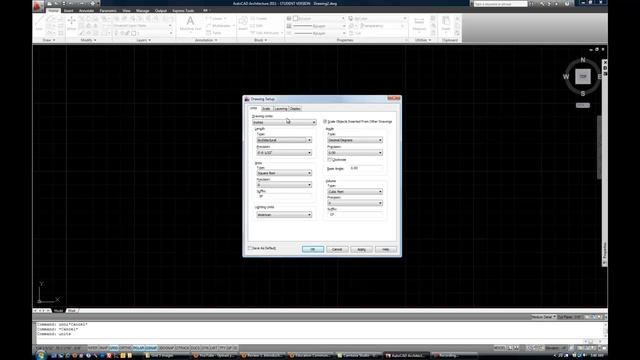Click the Windows Start button
The height and width of the screenshot is (360, 640).
tap(41, 356)
